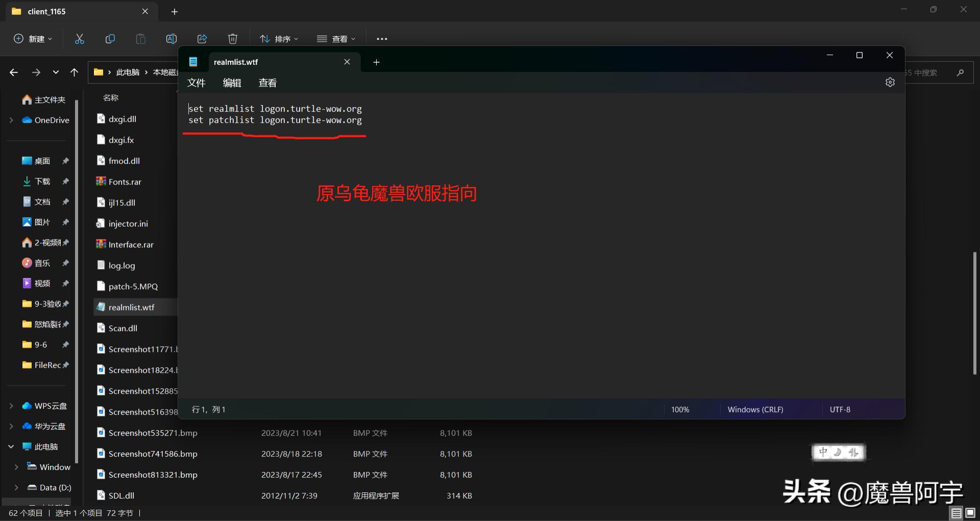Click 行1, 列1 position in status bar

pyautogui.click(x=208, y=410)
